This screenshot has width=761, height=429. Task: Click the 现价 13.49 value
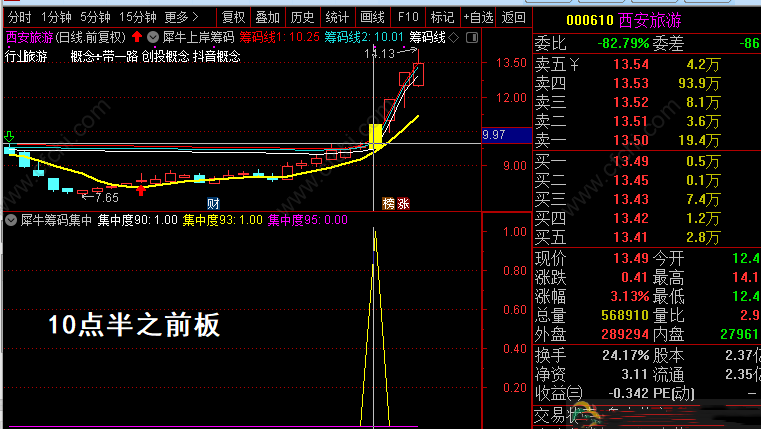[630, 258]
